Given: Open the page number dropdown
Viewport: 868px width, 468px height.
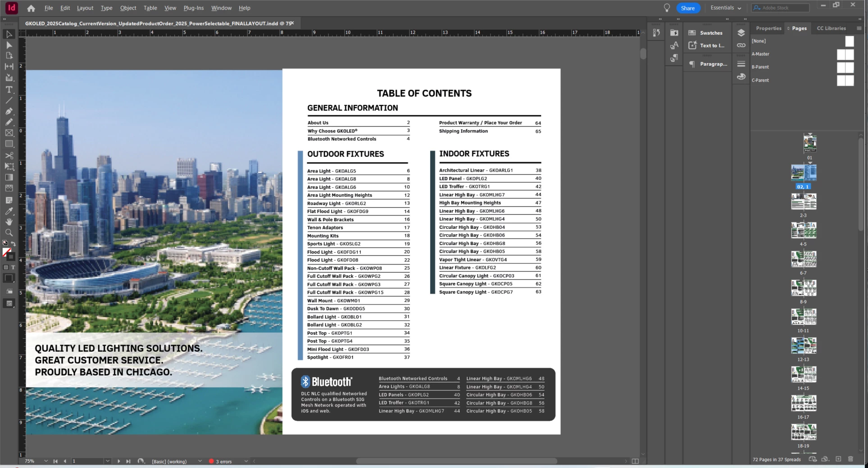Looking at the screenshot, I should pyautogui.click(x=107, y=461).
